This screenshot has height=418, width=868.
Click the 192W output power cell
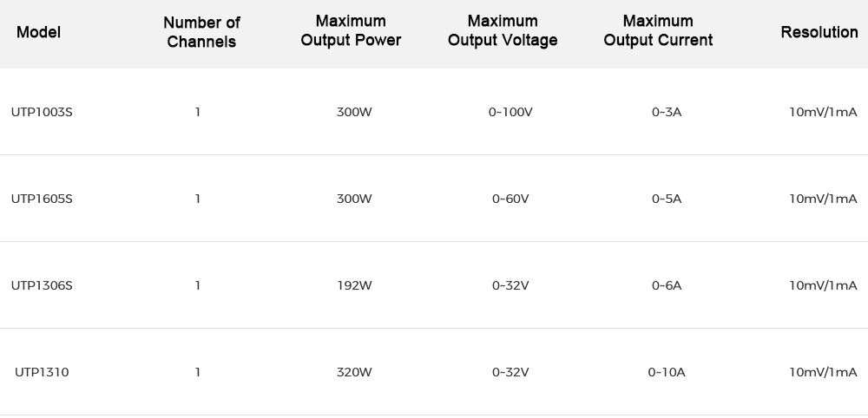click(x=354, y=285)
